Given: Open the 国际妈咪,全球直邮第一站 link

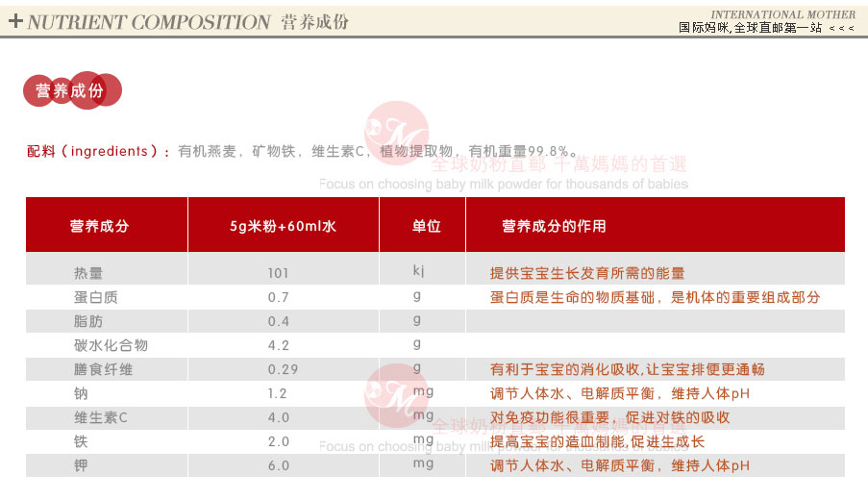Looking at the screenshot, I should 751,29.
